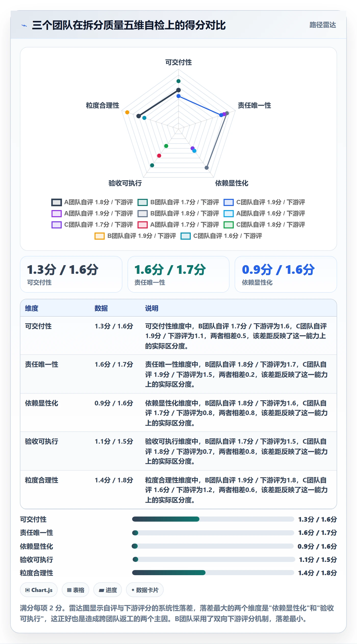This screenshot has width=357, height=644.
Task: Click the "粒度合理性" radar axis label
Action: (103, 106)
